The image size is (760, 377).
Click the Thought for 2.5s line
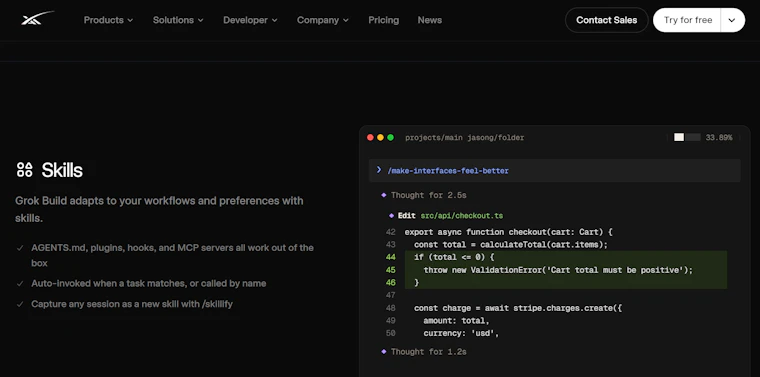[428, 195]
